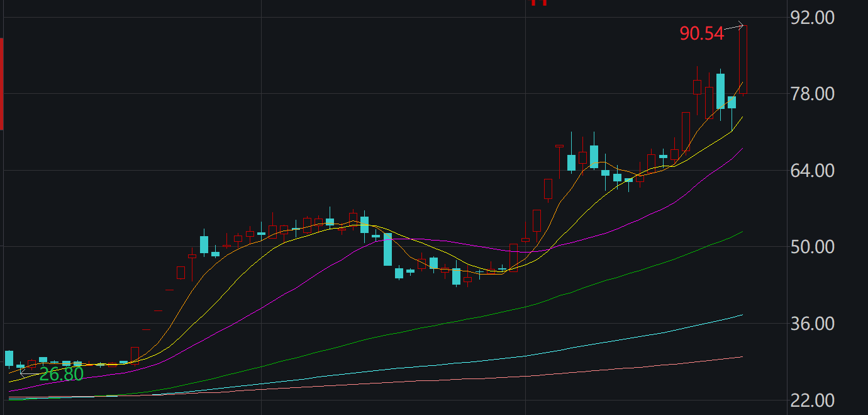The width and height of the screenshot is (868, 415).
Task: Click the green 26.80 low price label
Action: (x=61, y=375)
